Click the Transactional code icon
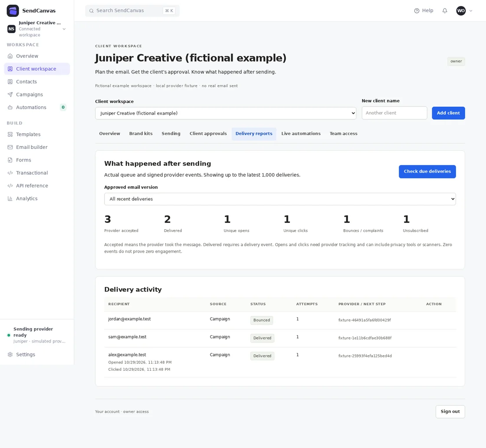This screenshot has width=486, height=448. point(10,173)
